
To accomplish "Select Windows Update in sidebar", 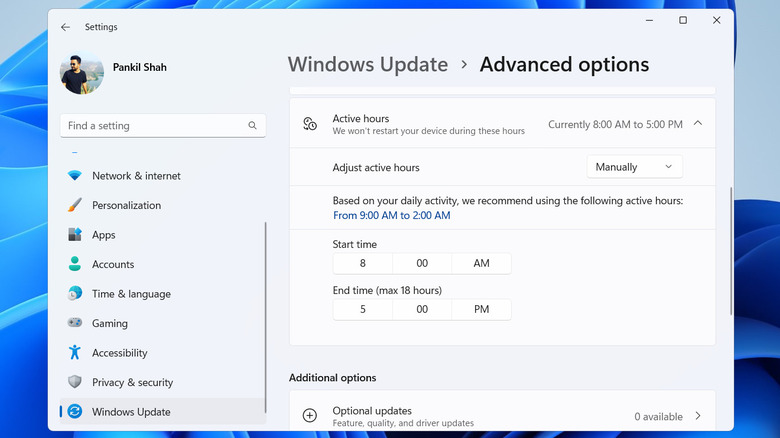I will (131, 412).
